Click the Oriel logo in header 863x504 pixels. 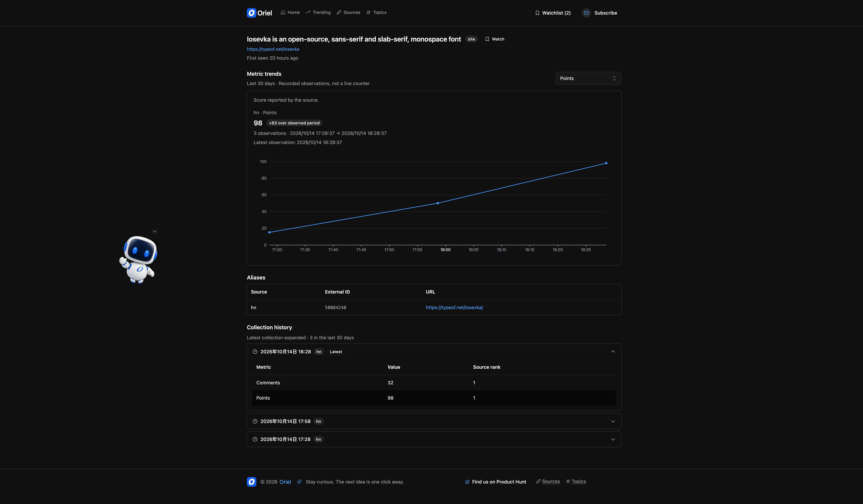tap(259, 13)
